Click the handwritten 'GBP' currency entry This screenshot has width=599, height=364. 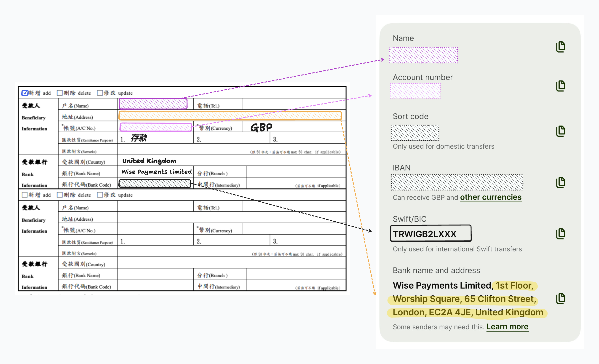pyautogui.click(x=261, y=127)
